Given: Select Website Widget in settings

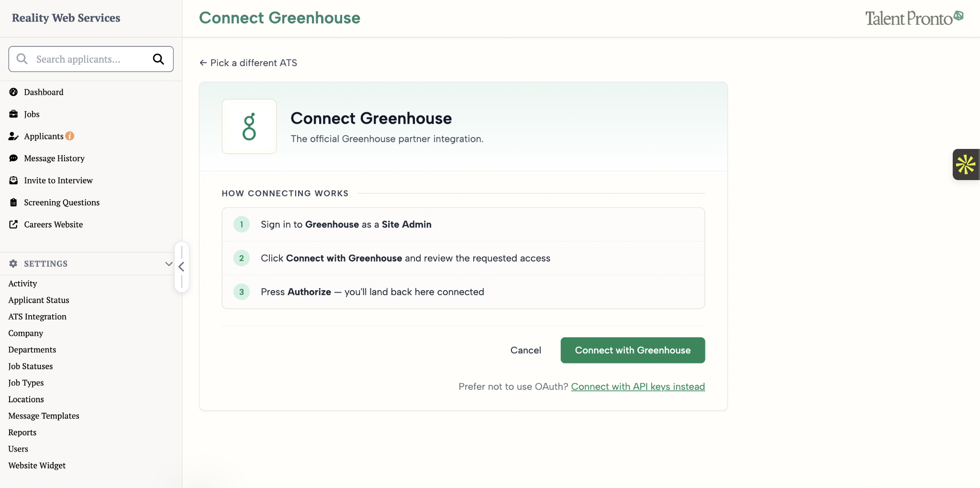Looking at the screenshot, I should pyautogui.click(x=37, y=465).
